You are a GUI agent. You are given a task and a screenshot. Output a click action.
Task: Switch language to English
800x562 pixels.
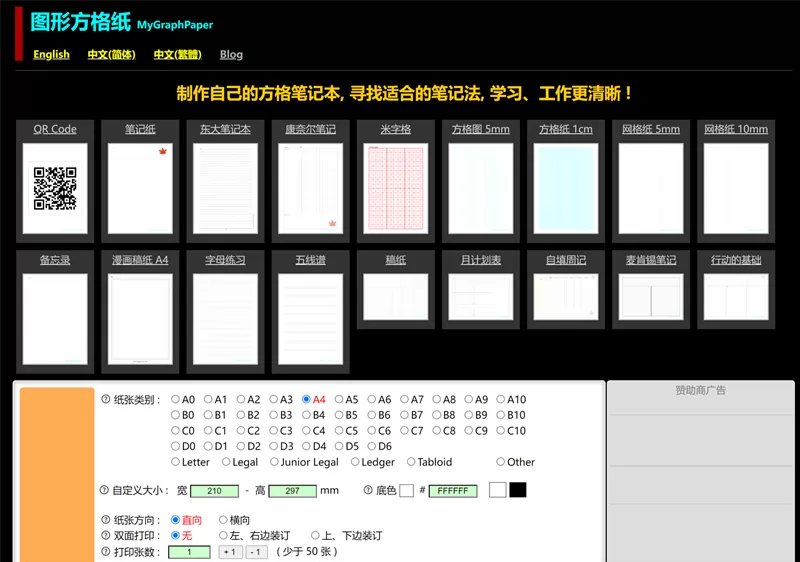pyautogui.click(x=51, y=54)
